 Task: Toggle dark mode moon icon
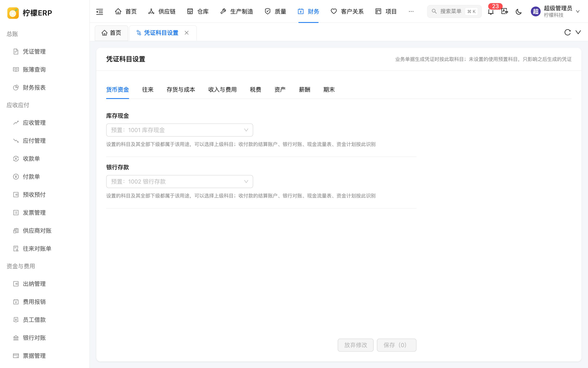pos(519,11)
